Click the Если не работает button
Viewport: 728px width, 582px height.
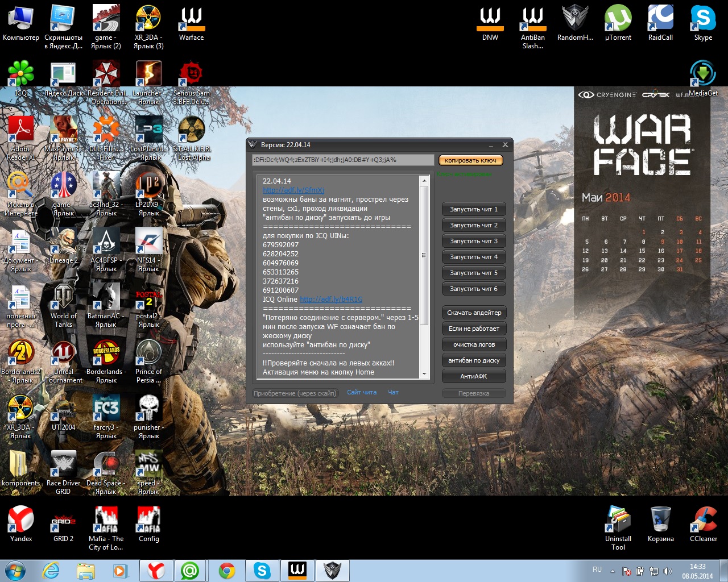474,329
